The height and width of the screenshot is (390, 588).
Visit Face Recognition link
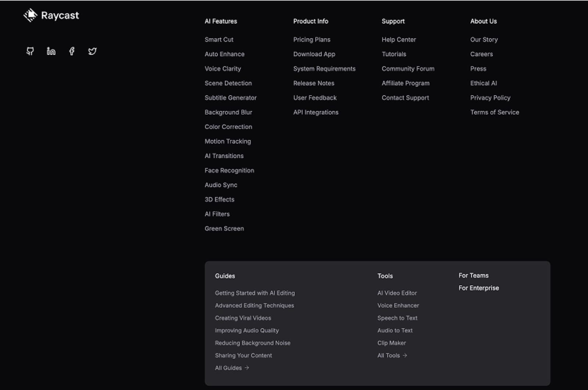coord(229,171)
